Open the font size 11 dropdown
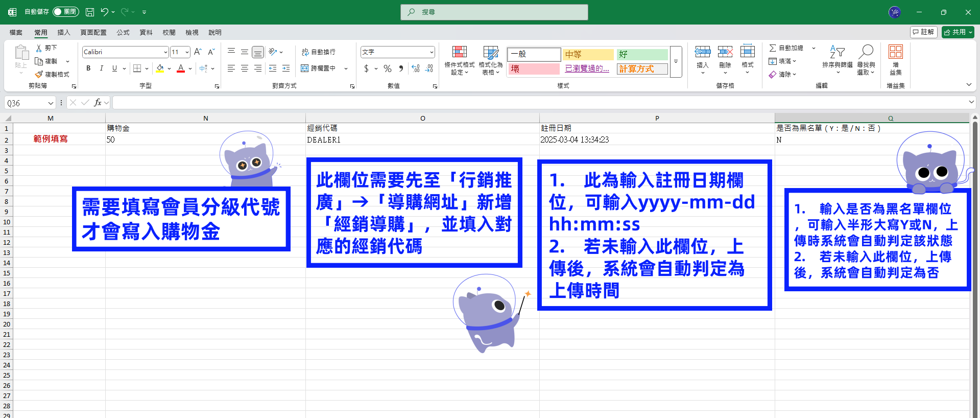Viewport: 980px width, 418px height. (x=187, y=52)
